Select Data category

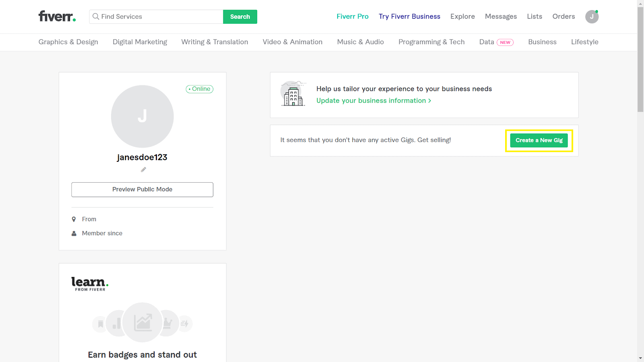pos(487,42)
